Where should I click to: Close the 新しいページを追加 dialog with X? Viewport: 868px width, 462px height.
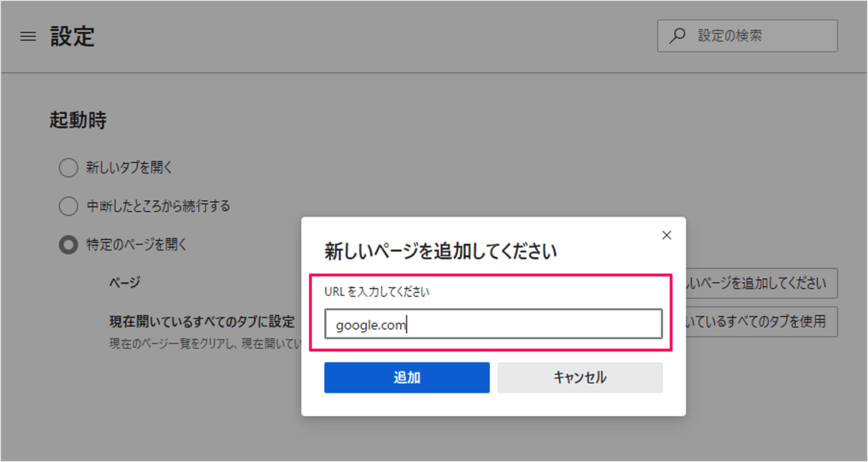click(x=666, y=235)
